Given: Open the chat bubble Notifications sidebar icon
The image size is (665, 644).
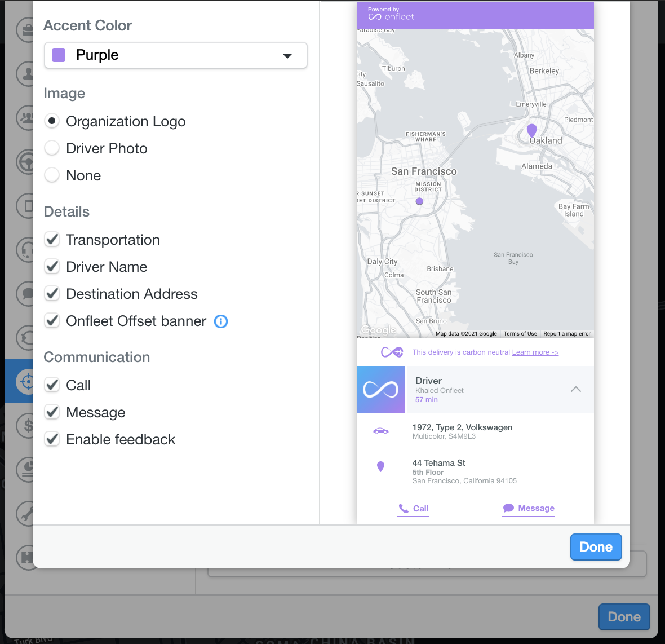Looking at the screenshot, I should 25,294.
